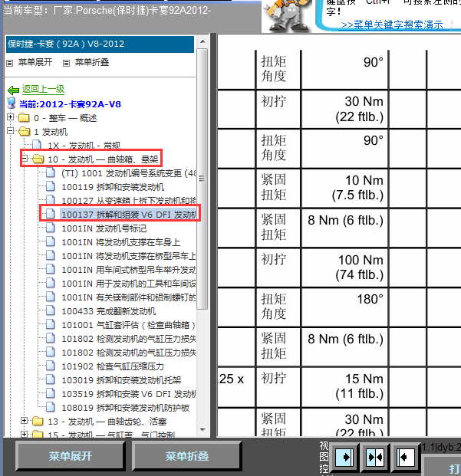This screenshot has width=461, height=476.
Task: Click the 25 x table cell
Action: pos(236,387)
